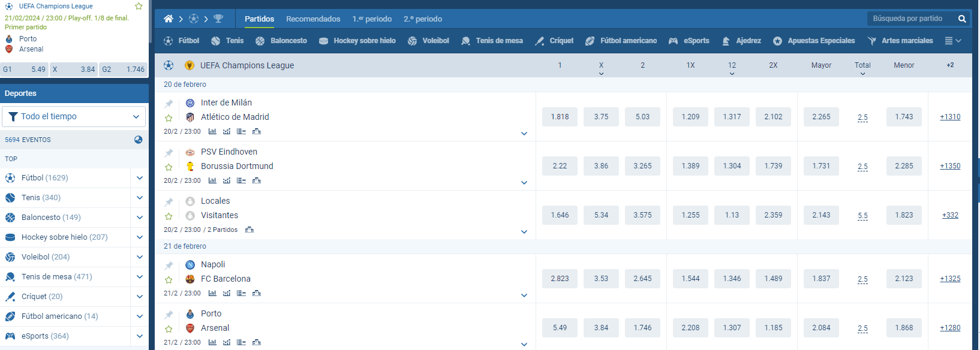Click the +2 extra columns header
This screenshot has width=980, height=350.
[x=950, y=65]
